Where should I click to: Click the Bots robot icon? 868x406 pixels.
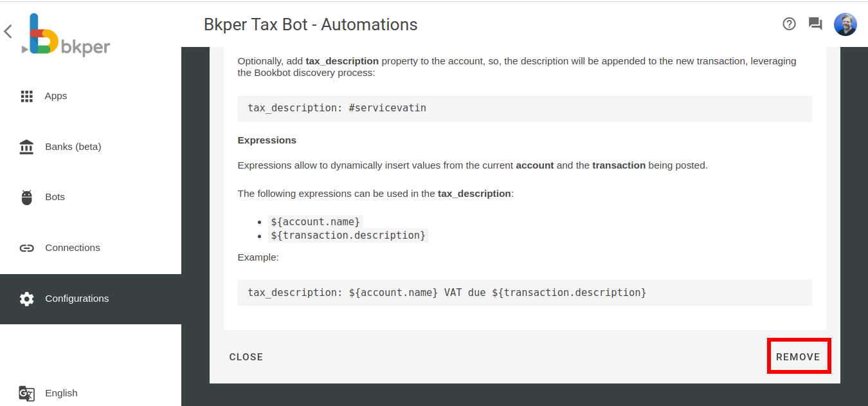click(x=26, y=196)
